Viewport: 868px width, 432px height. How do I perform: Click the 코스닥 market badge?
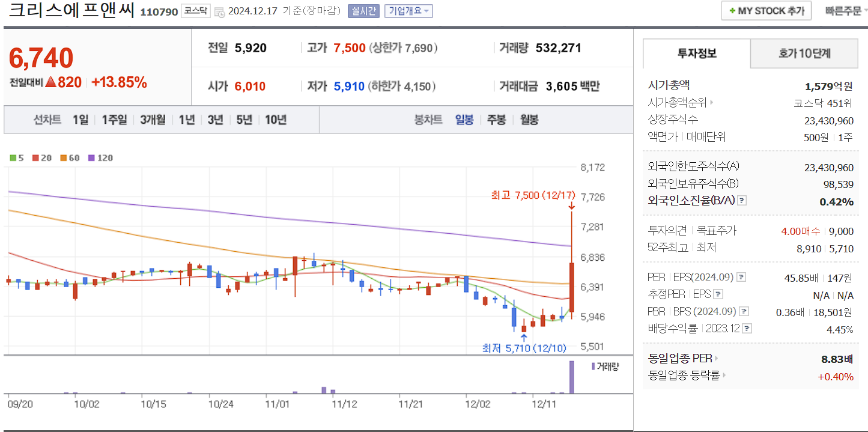(x=196, y=11)
